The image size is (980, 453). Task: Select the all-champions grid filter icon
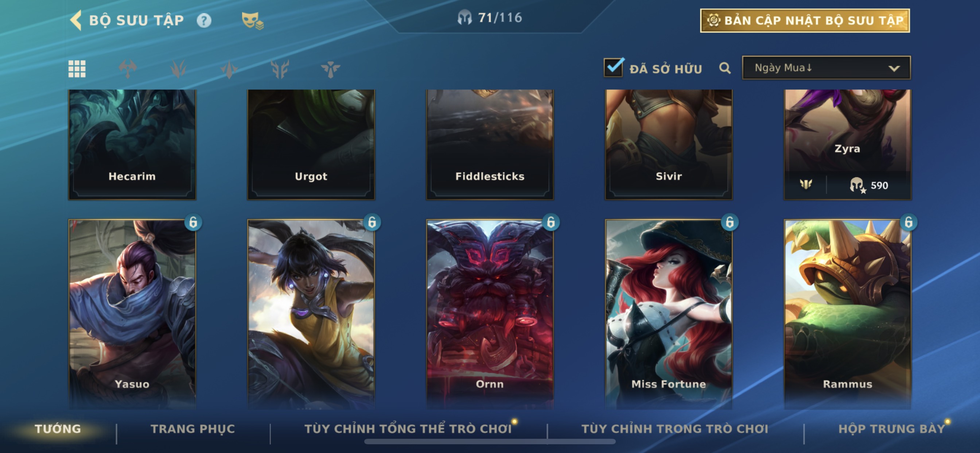pyautogui.click(x=77, y=69)
